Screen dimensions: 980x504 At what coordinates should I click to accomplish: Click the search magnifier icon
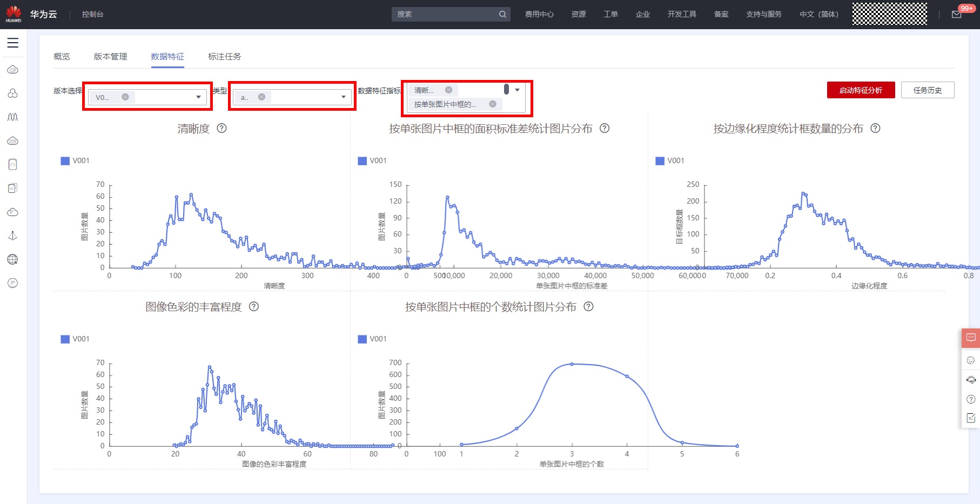502,15
